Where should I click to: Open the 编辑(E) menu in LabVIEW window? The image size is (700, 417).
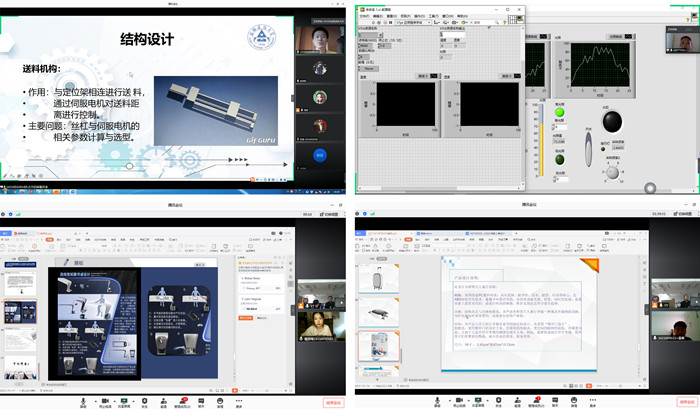379,16
